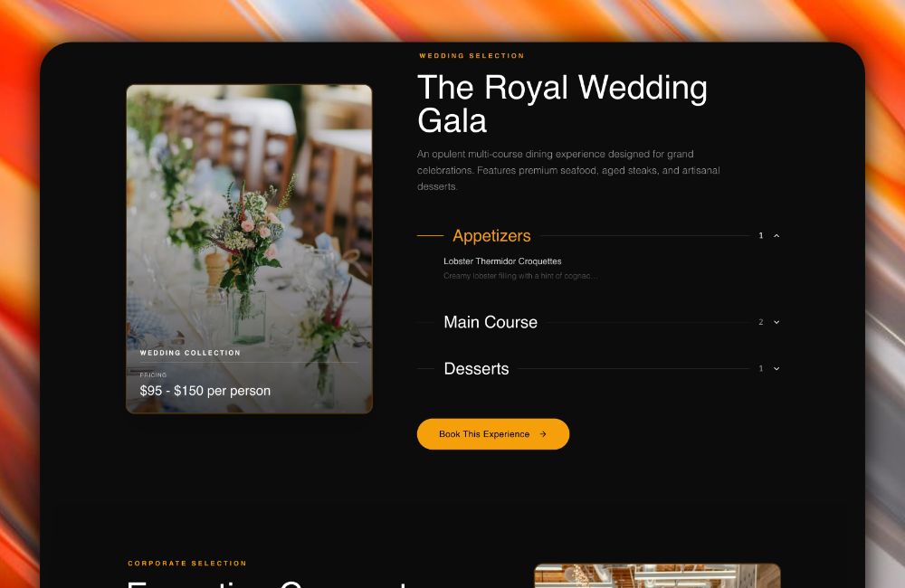Click the Wedding Collection caption on photo
The height and width of the screenshot is (588, 905).
click(190, 353)
